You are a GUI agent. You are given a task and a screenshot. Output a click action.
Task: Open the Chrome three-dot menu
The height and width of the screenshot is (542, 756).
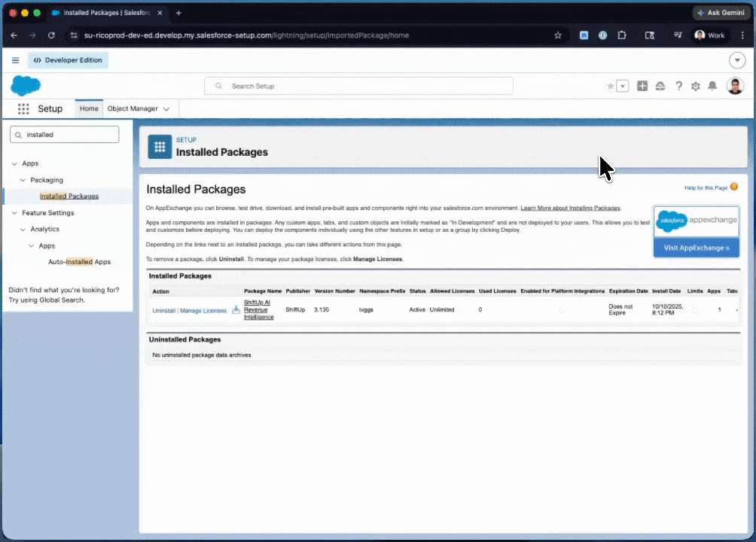coord(742,35)
